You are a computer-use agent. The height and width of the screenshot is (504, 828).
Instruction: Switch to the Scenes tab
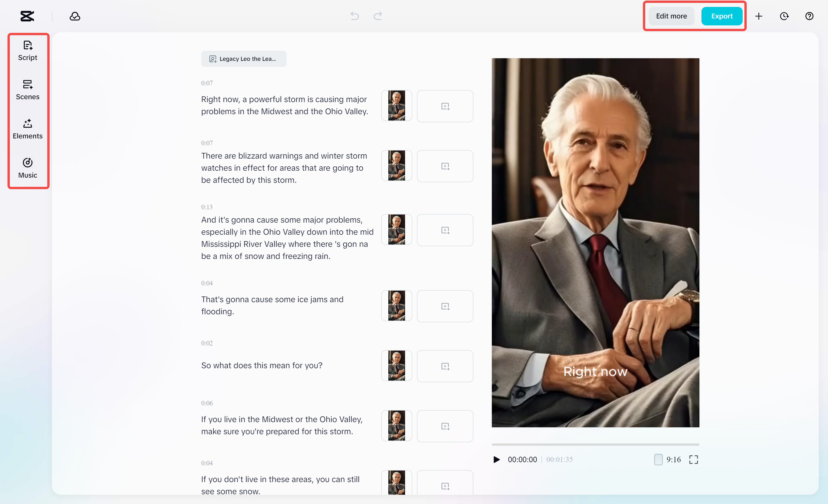28,90
